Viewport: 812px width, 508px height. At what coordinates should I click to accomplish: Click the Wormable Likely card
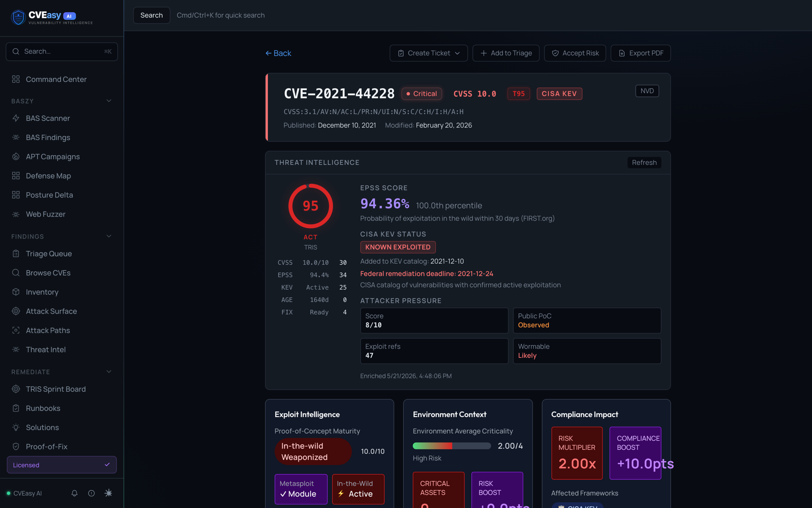tap(587, 351)
